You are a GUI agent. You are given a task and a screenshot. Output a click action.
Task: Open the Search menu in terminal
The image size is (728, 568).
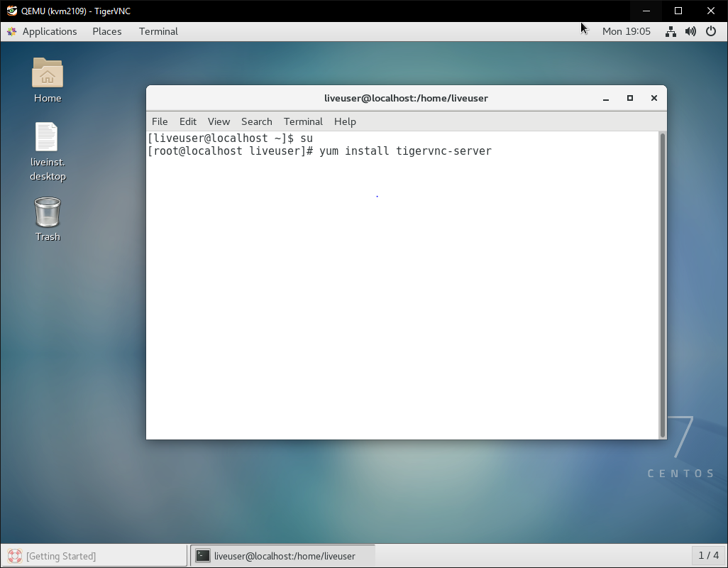[256, 121]
